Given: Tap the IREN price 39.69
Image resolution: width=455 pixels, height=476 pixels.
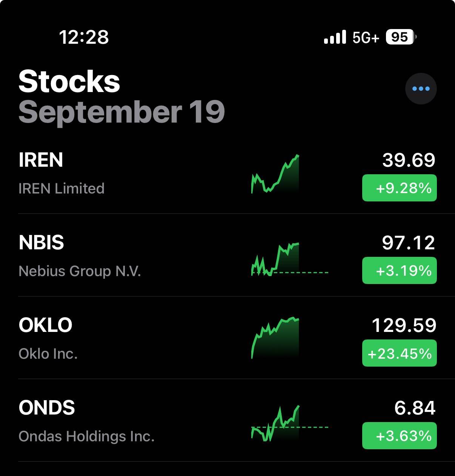Looking at the screenshot, I should [409, 160].
